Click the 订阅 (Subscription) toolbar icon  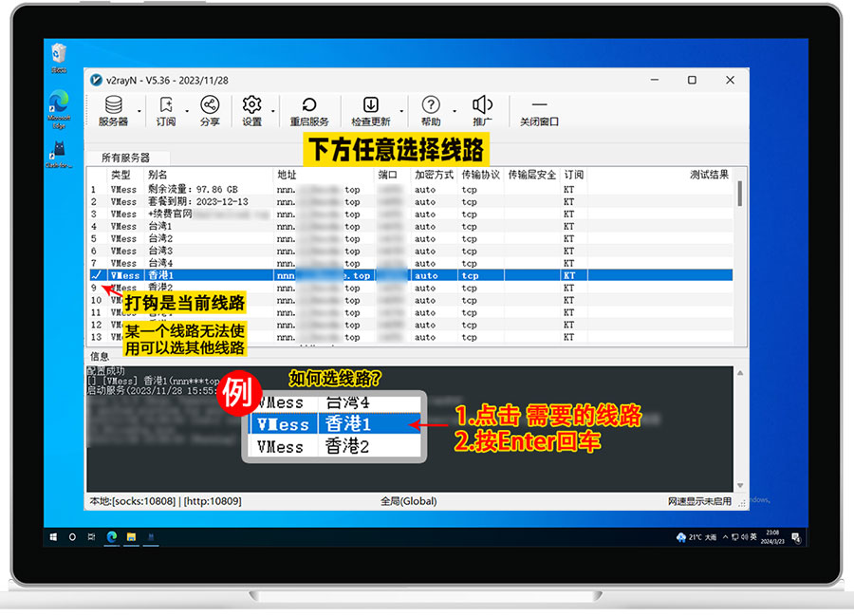[166, 110]
